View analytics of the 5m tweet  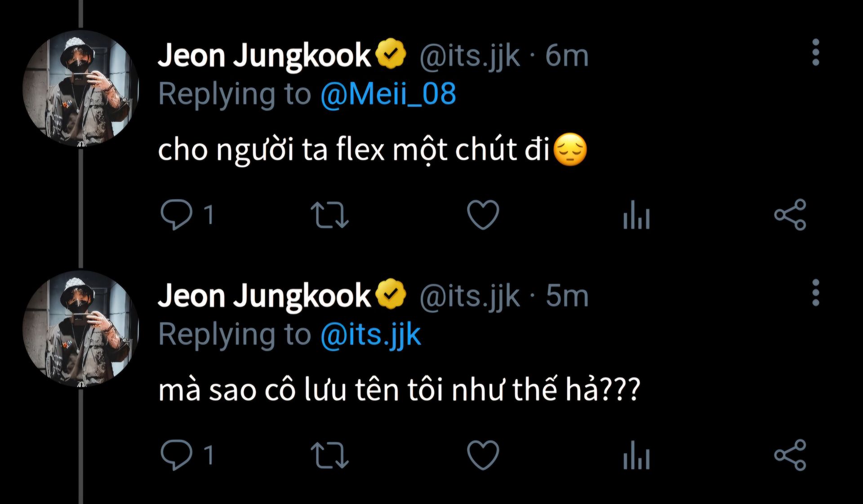click(x=636, y=455)
